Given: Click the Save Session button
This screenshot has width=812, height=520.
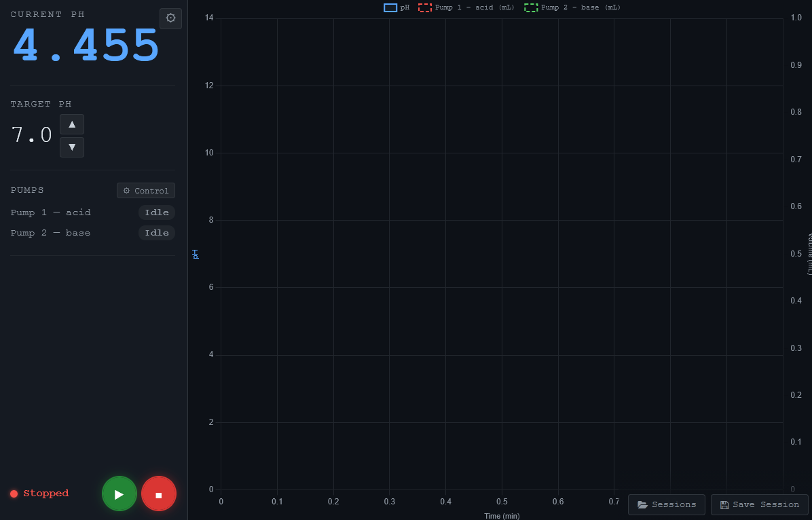Looking at the screenshot, I should point(760,504).
